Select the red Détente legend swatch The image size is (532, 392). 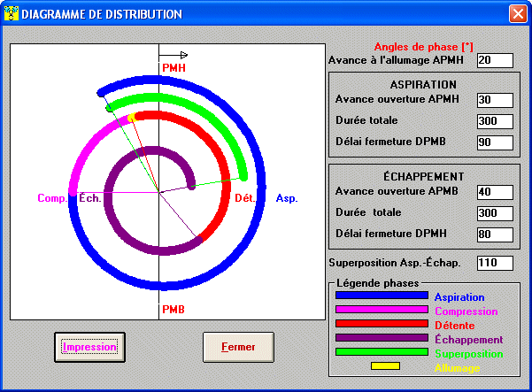(382, 325)
